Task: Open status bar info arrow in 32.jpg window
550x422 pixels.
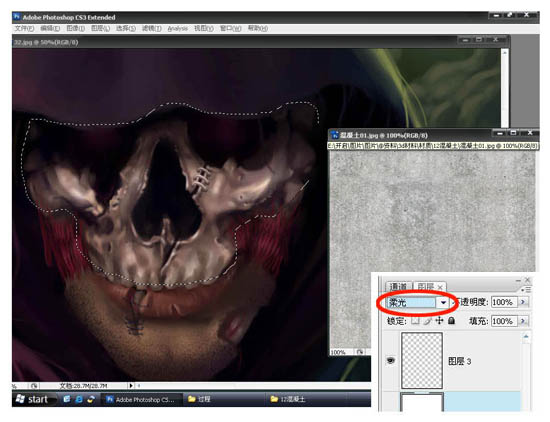Action: coord(130,386)
